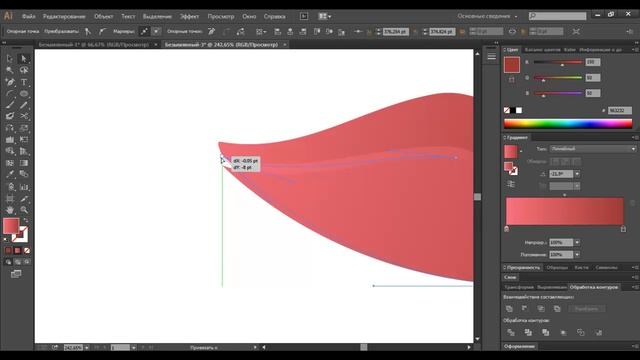Click the search field at top right
Viewport: 640px width, 360px height.
pos(558,16)
